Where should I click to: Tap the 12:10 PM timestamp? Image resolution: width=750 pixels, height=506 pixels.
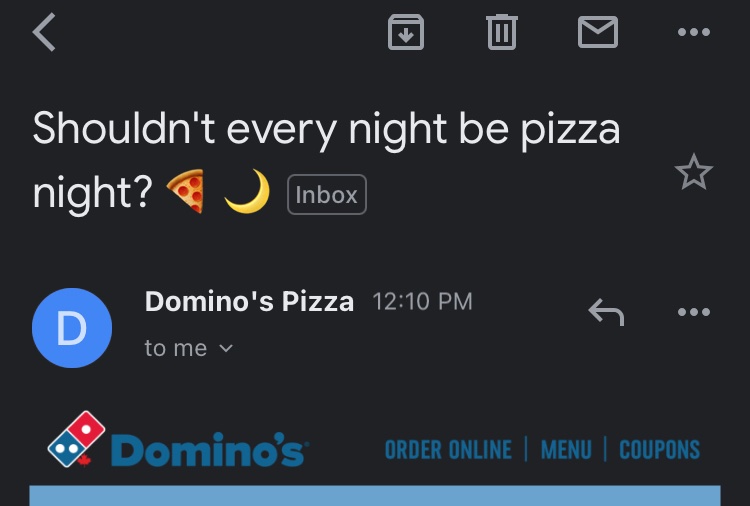tap(422, 302)
